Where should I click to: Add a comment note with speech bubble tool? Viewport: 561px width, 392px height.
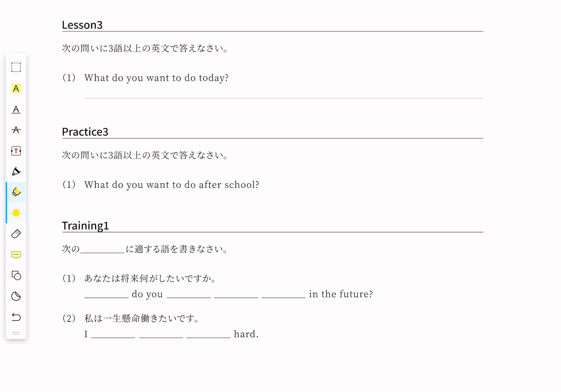pyautogui.click(x=16, y=255)
